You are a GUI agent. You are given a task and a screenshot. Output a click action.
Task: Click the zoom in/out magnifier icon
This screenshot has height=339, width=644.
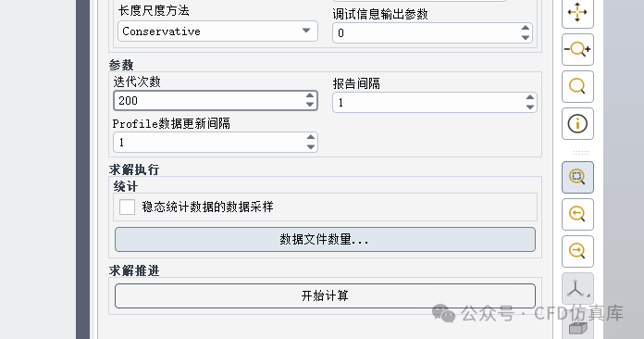[x=577, y=49]
